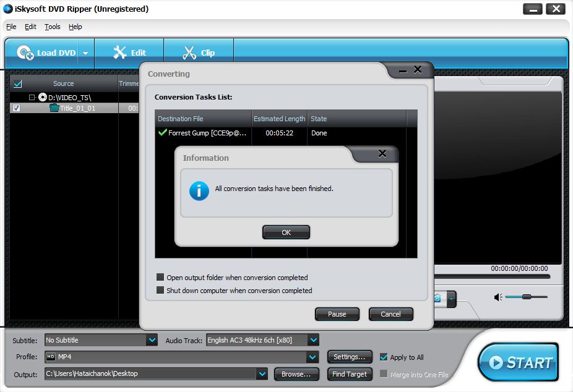Open the snapshot options dropdown arrow
The height and width of the screenshot is (392, 573).
451,299
